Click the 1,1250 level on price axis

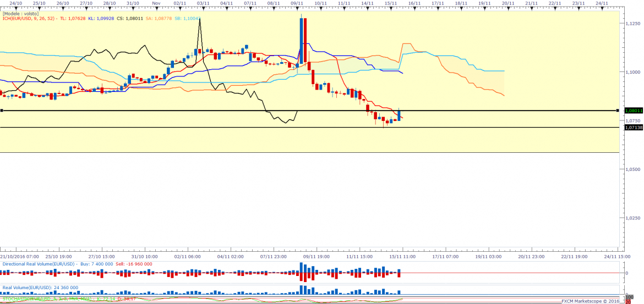pyautogui.click(x=632, y=24)
